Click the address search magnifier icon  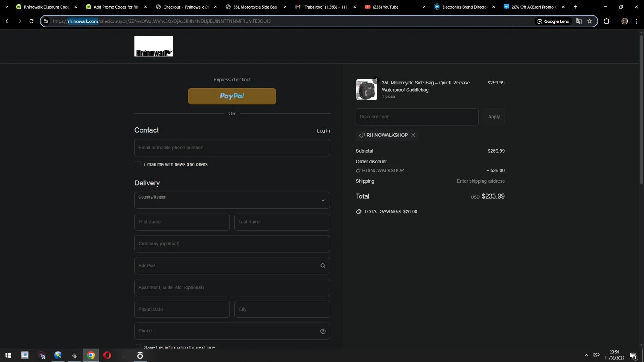[x=323, y=266]
